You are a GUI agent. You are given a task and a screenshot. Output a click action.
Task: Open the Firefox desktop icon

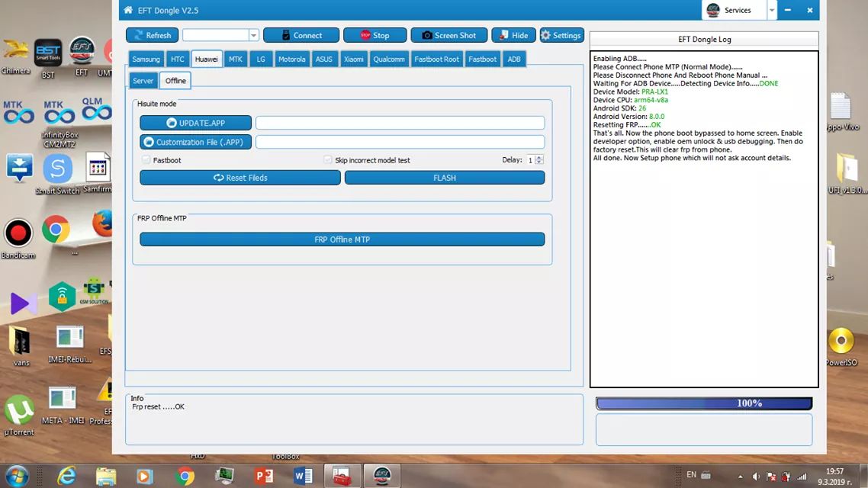tap(103, 223)
